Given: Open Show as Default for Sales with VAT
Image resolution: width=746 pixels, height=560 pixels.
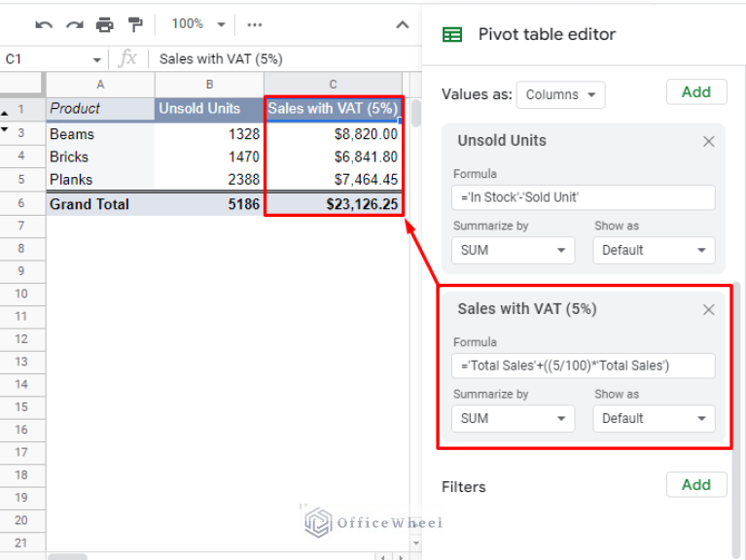Looking at the screenshot, I should click(654, 418).
